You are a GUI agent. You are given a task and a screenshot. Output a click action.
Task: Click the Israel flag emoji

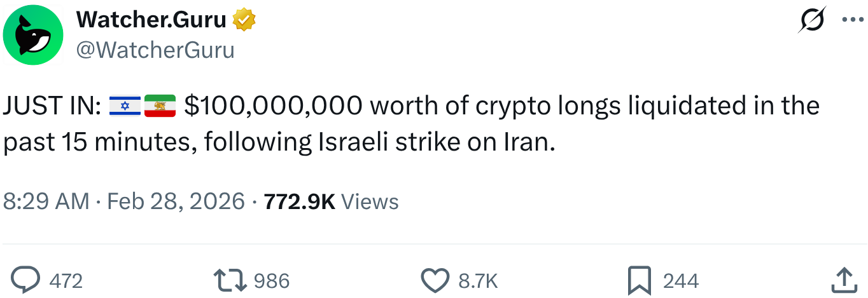(125, 105)
